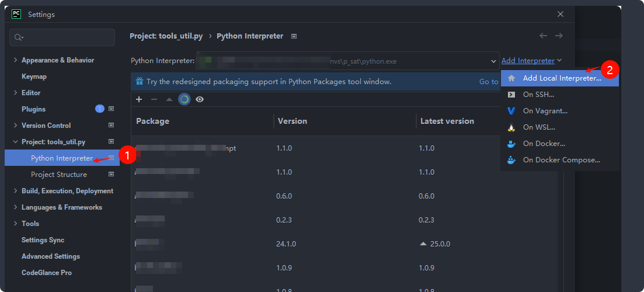The height and width of the screenshot is (292, 644).
Task: Toggle show early releases eye icon
Action: pos(200,99)
